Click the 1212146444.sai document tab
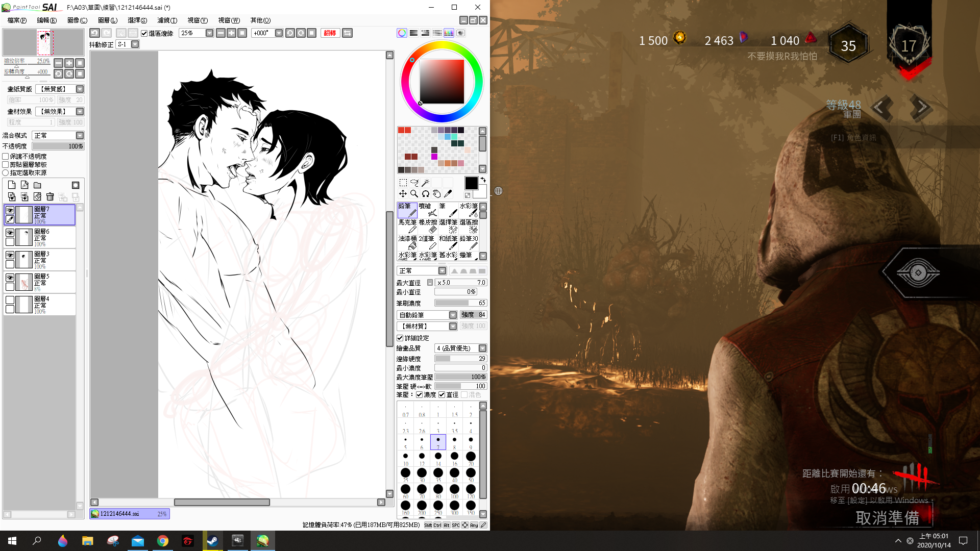The image size is (980, 551). [130, 514]
